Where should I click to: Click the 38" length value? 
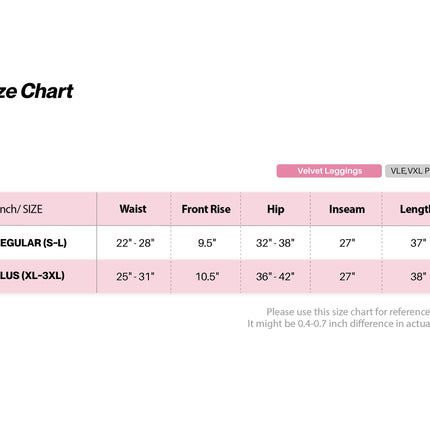click(418, 276)
